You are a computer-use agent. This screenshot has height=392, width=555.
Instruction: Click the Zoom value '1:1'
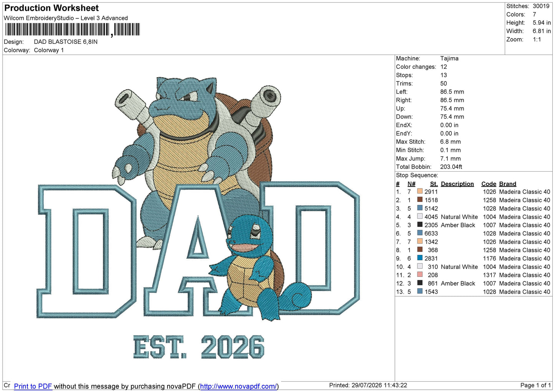pyautogui.click(x=537, y=40)
